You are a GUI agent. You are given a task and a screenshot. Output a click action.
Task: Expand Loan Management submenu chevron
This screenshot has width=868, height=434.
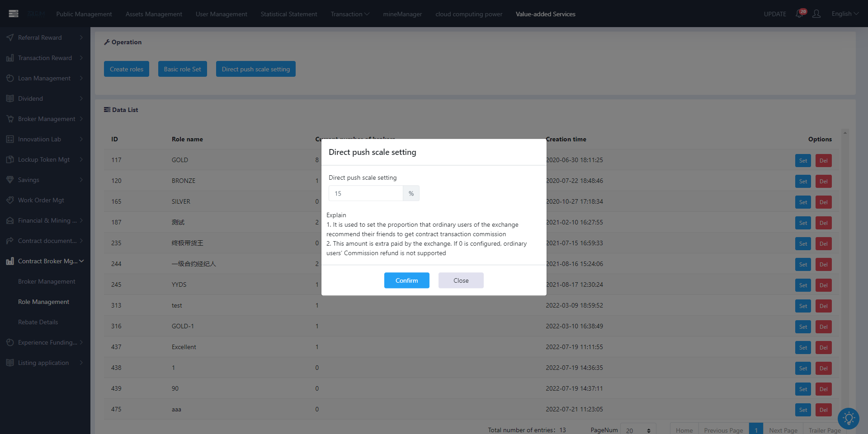point(81,78)
